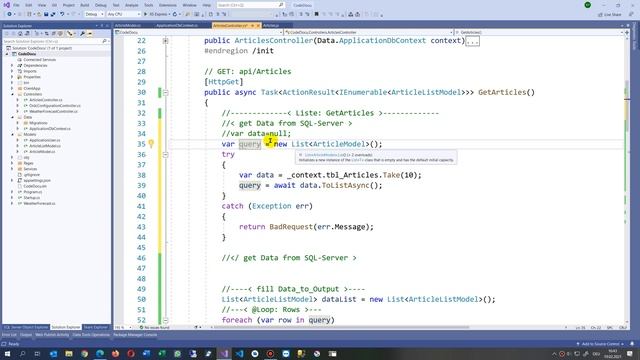
Task: Collapse the foreach block at line 52
Action: (165, 320)
